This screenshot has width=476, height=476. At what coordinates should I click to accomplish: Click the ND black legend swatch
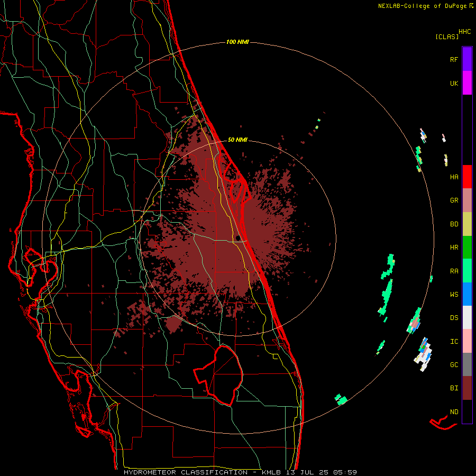[467, 411]
